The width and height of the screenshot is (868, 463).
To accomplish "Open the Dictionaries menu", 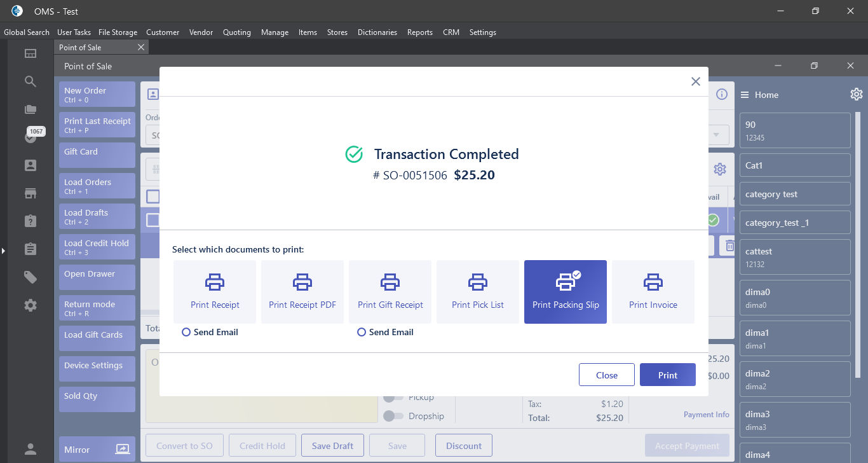I will [x=377, y=32].
